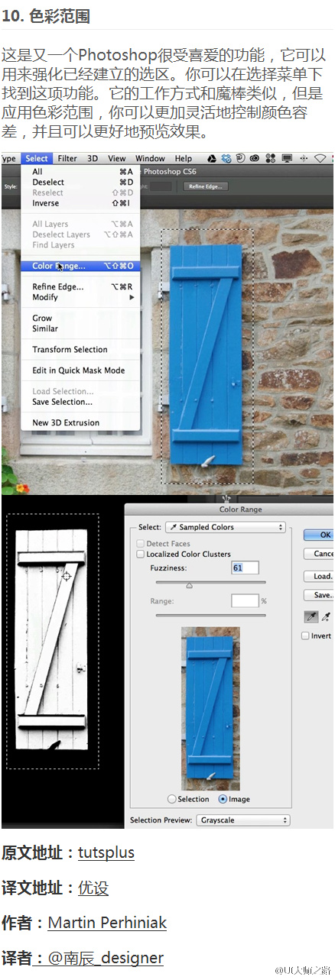Adjust the Fuzziness slider handle

pos(189,585)
